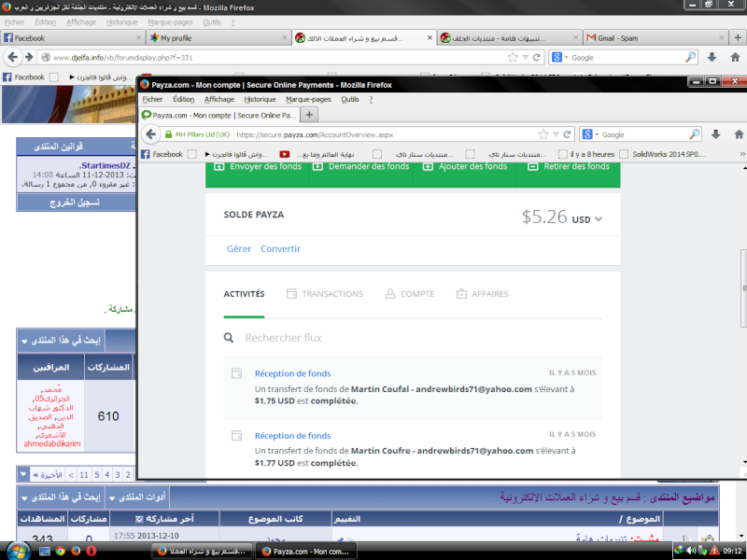Go to forum page 11

coord(84,475)
